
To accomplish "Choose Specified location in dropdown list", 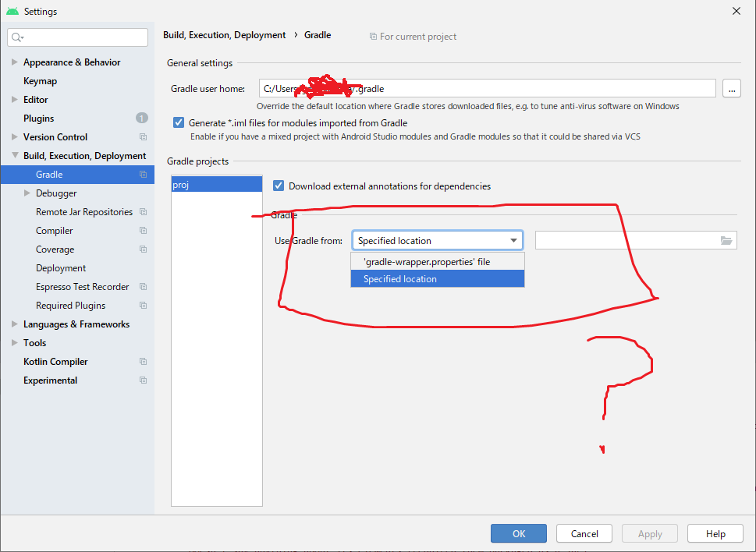I will pos(400,279).
